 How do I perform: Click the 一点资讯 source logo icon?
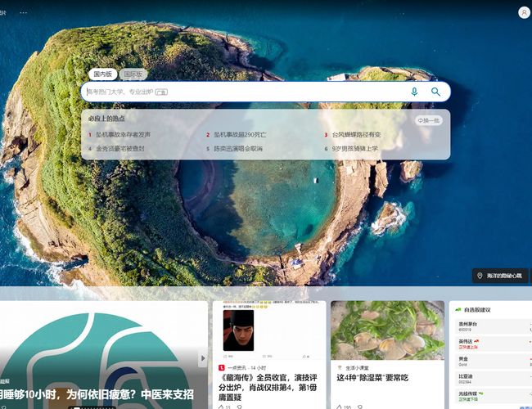pos(222,367)
